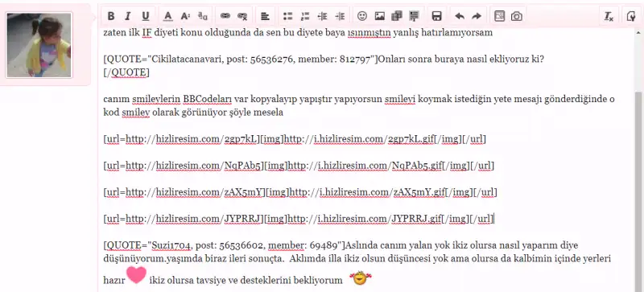Image resolution: width=644 pixels, height=292 pixels.
Task: Open the insert quote/code menu icon
Action: (x=414, y=16)
